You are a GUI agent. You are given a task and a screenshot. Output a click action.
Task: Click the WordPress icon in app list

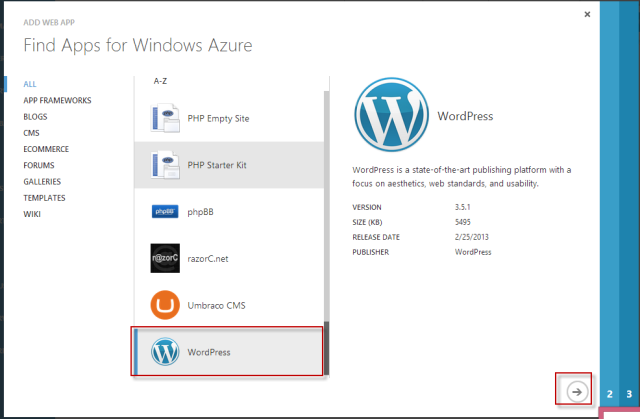(x=165, y=352)
